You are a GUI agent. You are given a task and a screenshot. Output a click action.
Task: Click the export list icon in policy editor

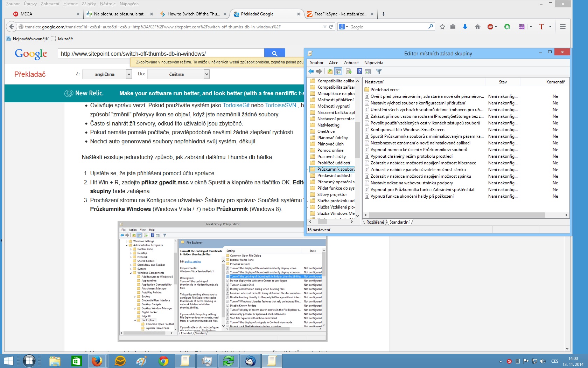[x=349, y=71]
